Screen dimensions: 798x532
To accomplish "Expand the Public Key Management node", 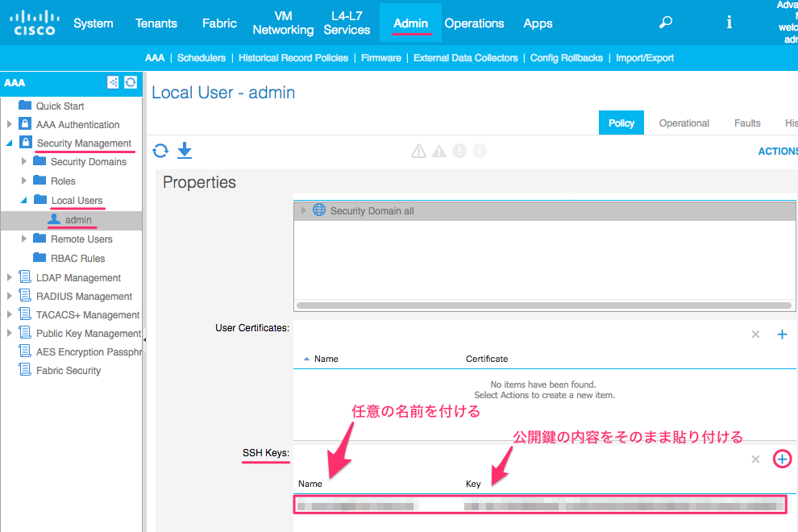I will 9,333.
